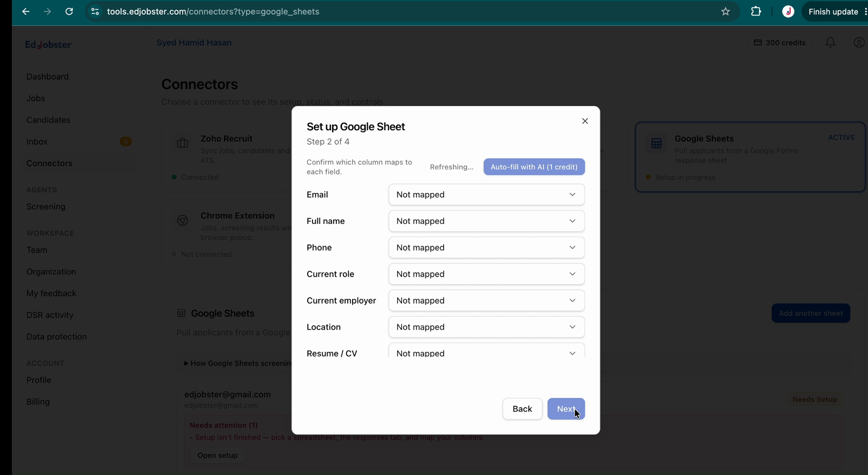Open the browser extensions puzzle icon
The image size is (868, 475).
click(756, 11)
